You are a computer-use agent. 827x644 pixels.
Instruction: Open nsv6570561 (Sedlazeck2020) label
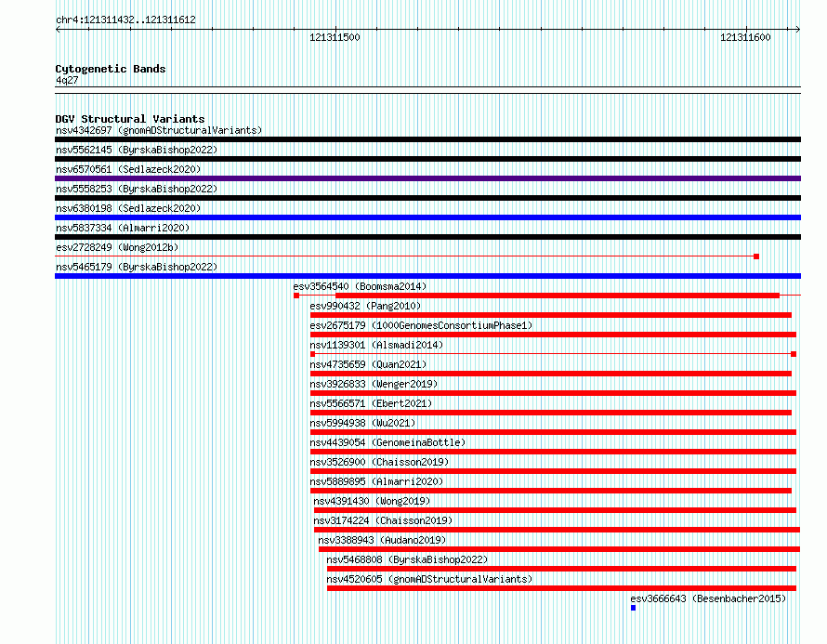[x=128, y=169]
